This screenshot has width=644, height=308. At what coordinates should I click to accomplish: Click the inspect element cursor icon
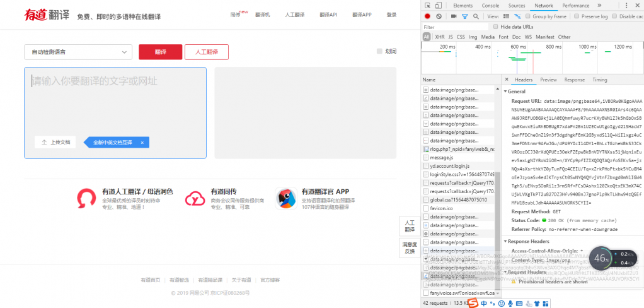pyautogui.click(x=428, y=5)
